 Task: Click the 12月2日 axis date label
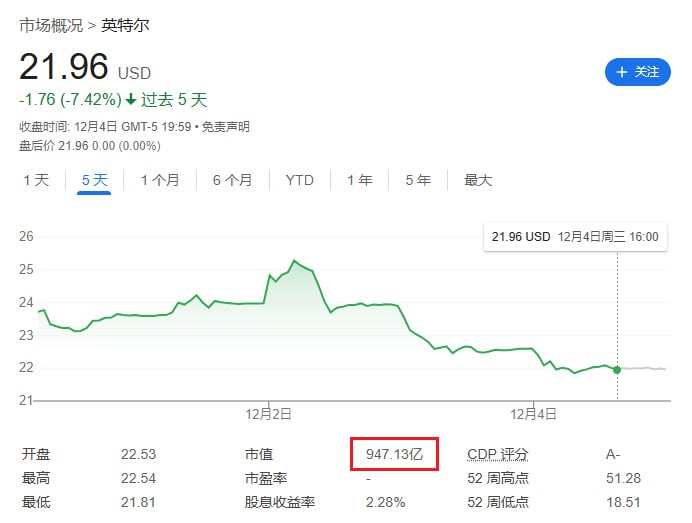[x=268, y=414]
